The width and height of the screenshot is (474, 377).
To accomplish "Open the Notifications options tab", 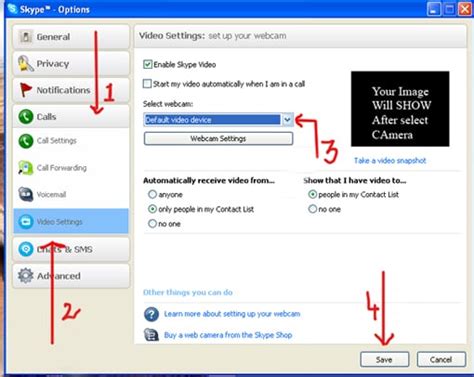I will click(71, 90).
